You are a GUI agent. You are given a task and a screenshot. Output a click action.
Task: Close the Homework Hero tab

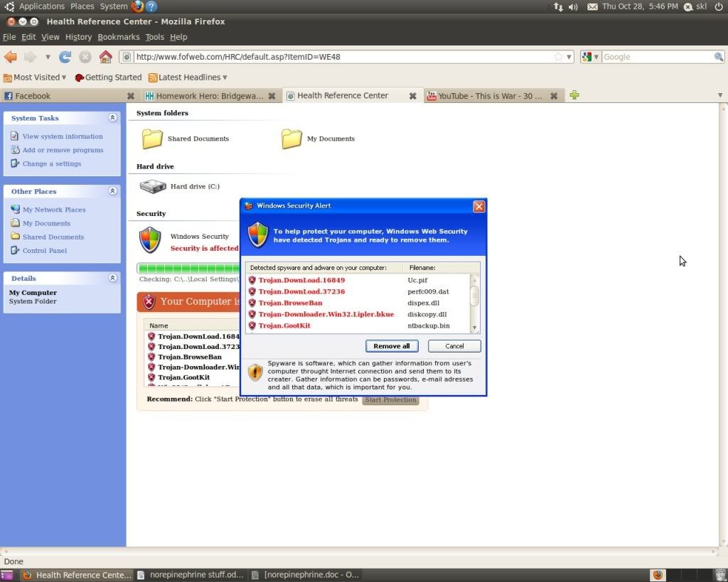[272, 96]
